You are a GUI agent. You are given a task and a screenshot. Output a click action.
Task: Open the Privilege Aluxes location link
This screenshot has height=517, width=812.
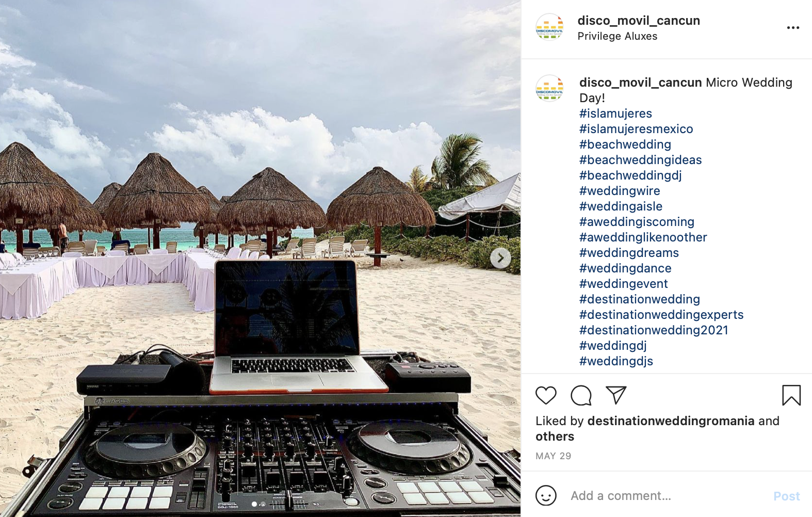618,36
